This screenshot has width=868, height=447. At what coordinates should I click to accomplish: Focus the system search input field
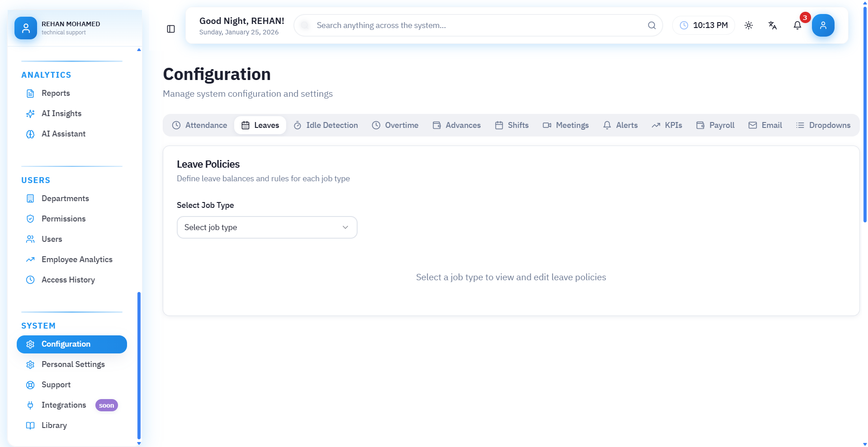pos(475,25)
